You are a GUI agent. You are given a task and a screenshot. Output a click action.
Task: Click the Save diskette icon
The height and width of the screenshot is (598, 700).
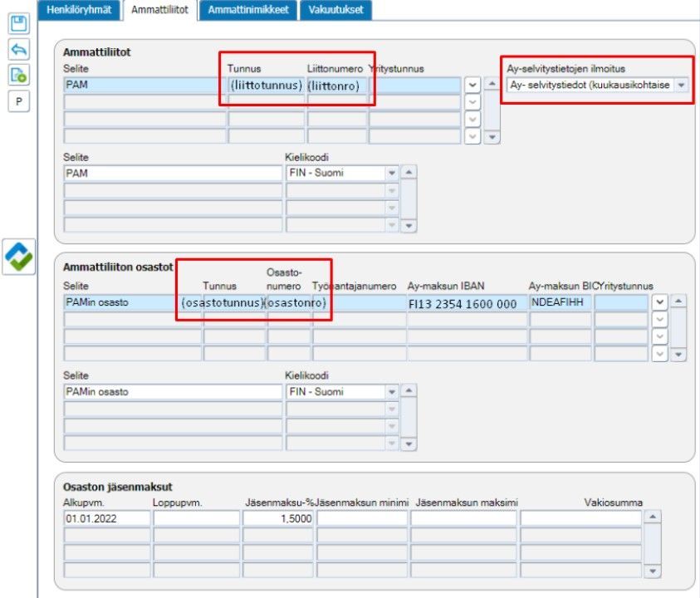pos(19,23)
